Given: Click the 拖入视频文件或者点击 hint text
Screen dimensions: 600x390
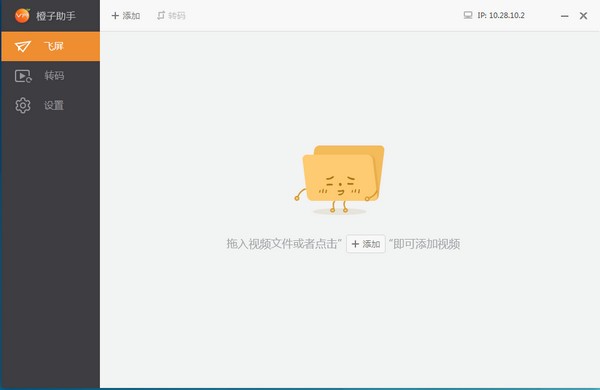Looking at the screenshot, I should [284, 244].
